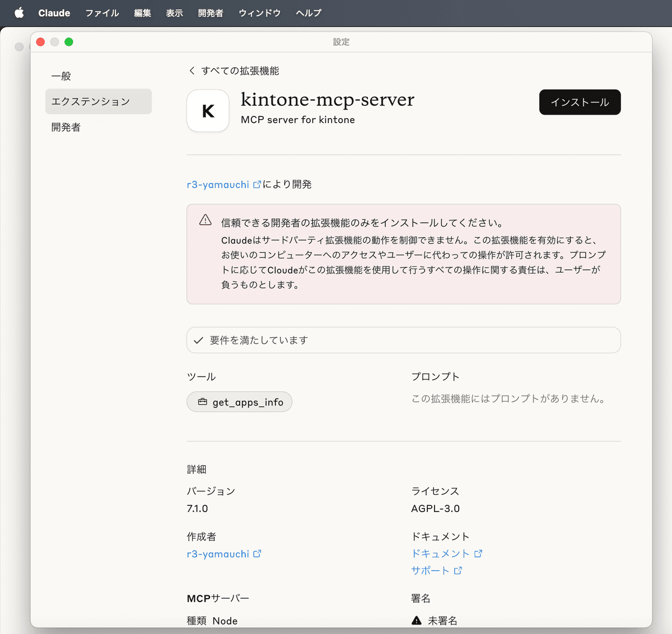The image size is (672, 634).
Task: Open the ウィンドウ menu
Action: (259, 13)
